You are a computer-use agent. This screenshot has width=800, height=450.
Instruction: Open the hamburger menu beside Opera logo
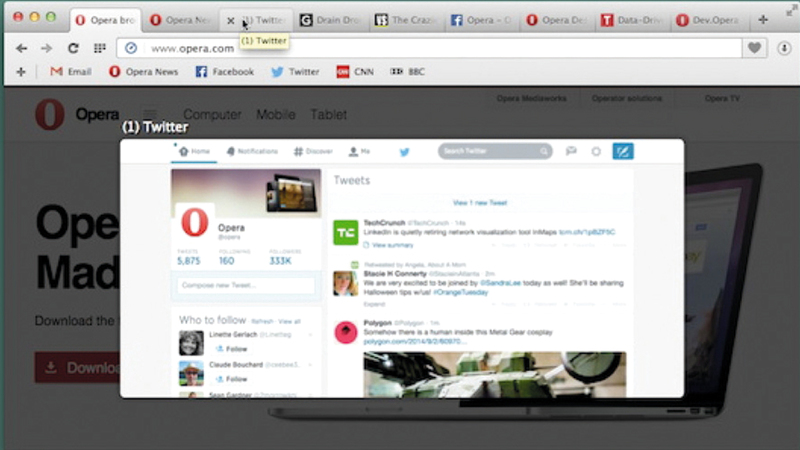(x=150, y=114)
